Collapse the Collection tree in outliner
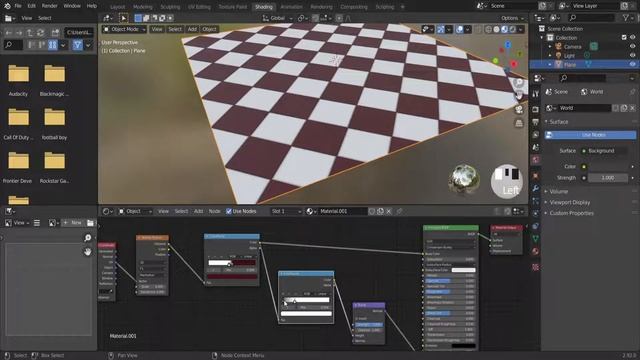Image resolution: width=640 pixels, height=360 pixels. click(x=542, y=38)
